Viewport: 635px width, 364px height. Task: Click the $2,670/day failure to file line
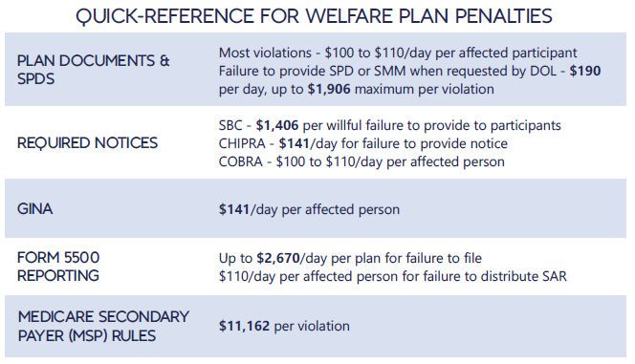click(350, 258)
